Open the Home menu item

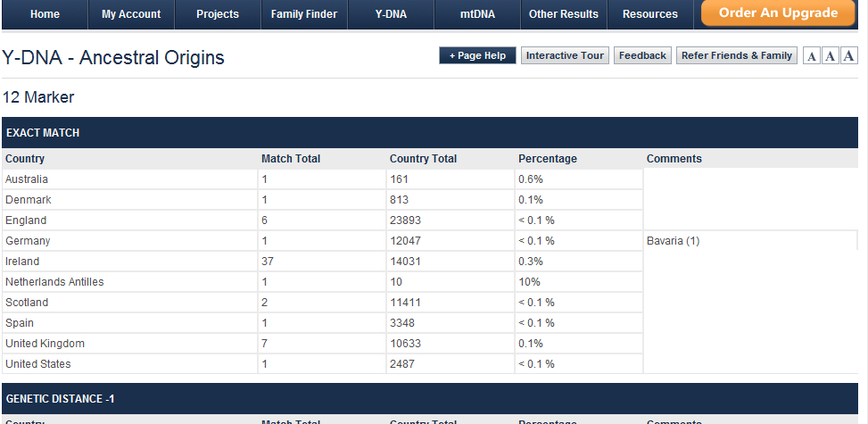pos(45,14)
